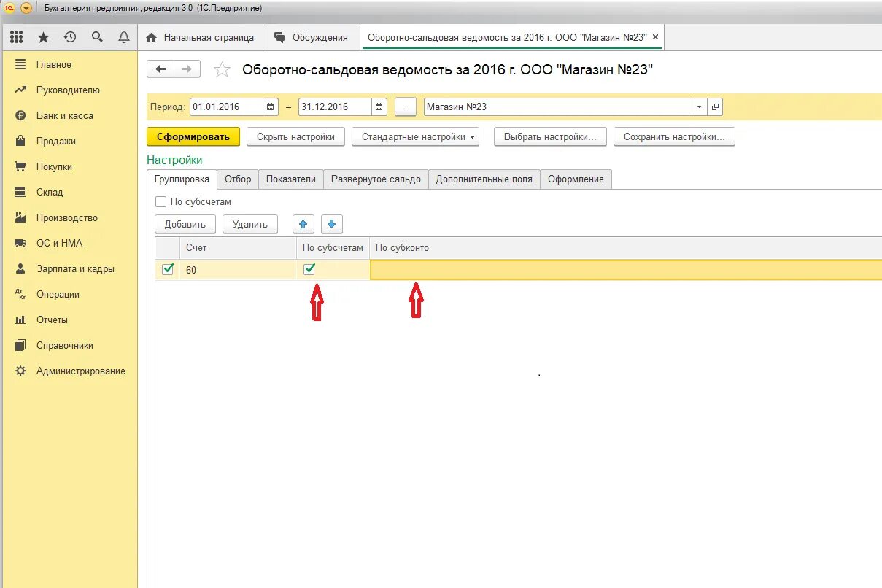Open organization Магазин №23 form icon
The height and width of the screenshot is (588, 882).
(x=715, y=107)
